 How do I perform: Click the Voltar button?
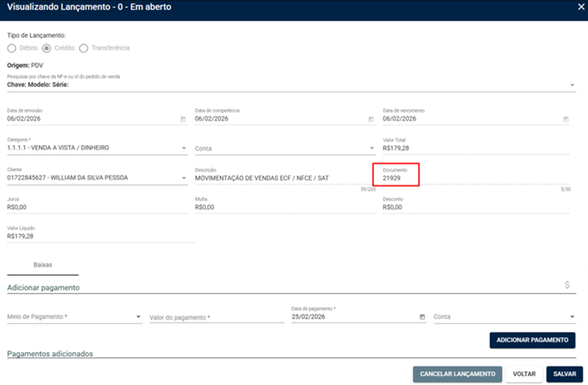(524, 374)
